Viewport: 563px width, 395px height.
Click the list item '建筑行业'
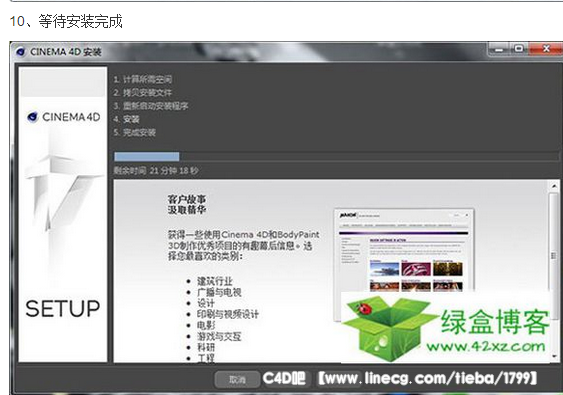tap(215, 281)
